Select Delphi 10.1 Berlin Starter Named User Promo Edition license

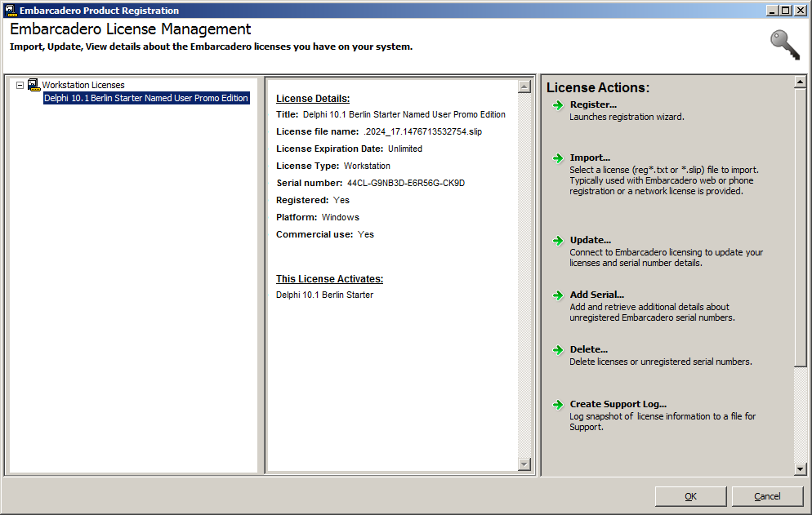click(146, 98)
